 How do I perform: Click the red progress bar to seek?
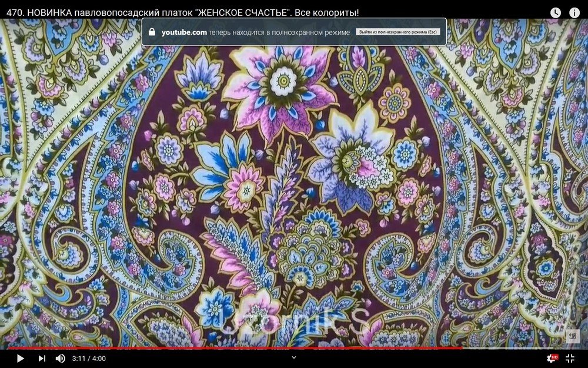click(x=235, y=348)
